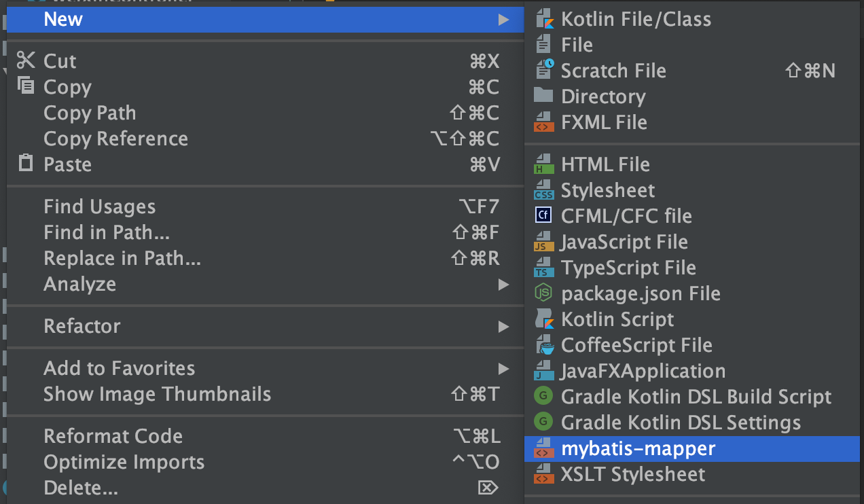The width and height of the screenshot is (864, 504).
Task: Open the Add to Favorites submenu arrow
Action: tap(503, 368)
